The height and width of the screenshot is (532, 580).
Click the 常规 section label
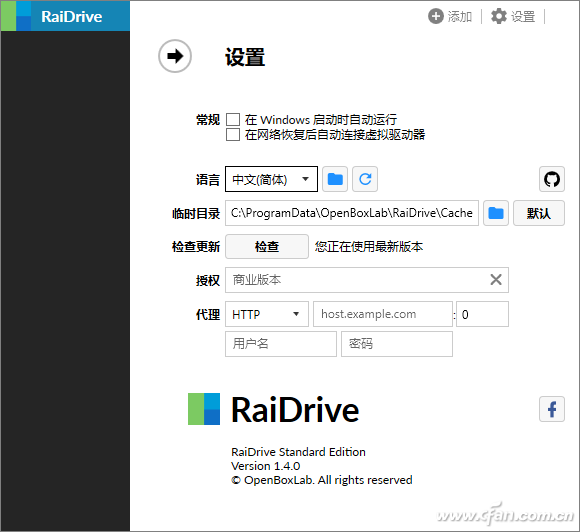tap(208, 120)
